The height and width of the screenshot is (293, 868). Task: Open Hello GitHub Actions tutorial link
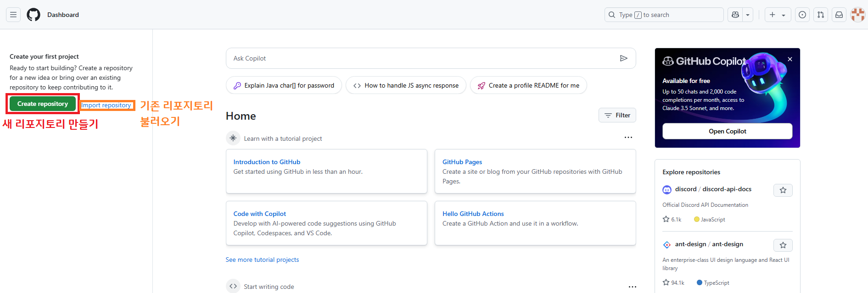pyautogui.click(x=473, y=214)
